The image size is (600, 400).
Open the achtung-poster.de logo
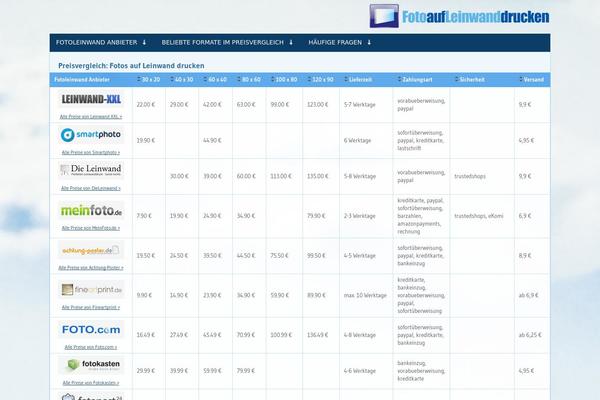[91, 250]
